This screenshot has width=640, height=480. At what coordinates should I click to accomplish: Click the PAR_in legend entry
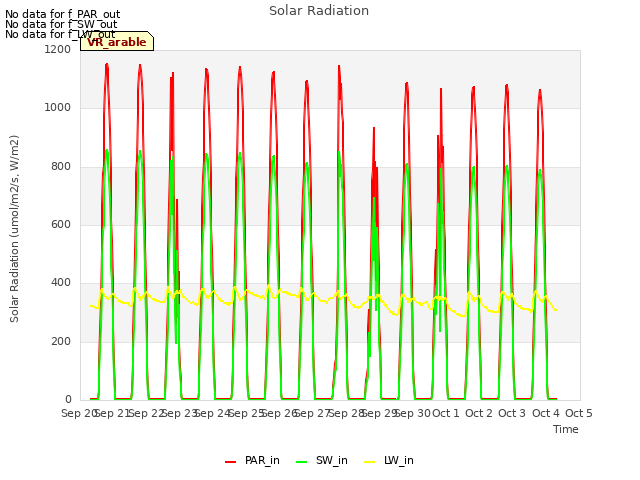[252, 460]
